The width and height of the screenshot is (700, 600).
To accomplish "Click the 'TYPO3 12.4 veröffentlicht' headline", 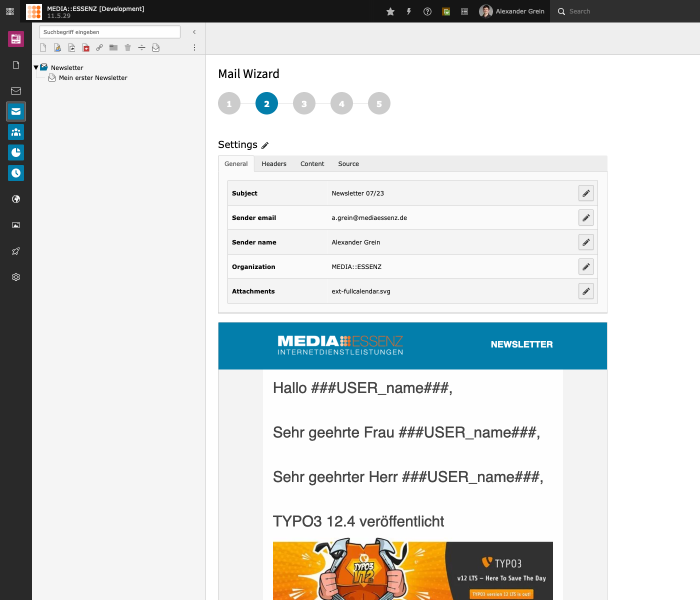I will click(358, 521).
